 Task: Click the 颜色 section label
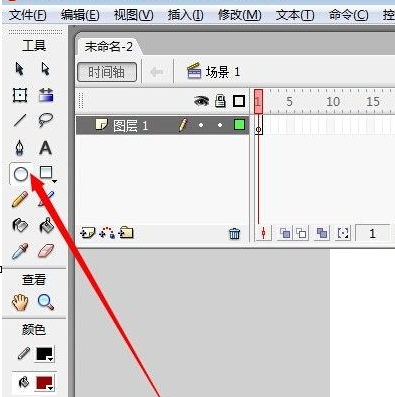coord(34,330)
